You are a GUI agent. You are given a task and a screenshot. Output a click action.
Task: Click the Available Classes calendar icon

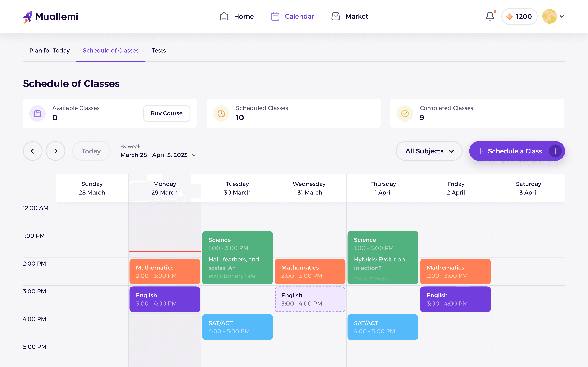[38, 113]
